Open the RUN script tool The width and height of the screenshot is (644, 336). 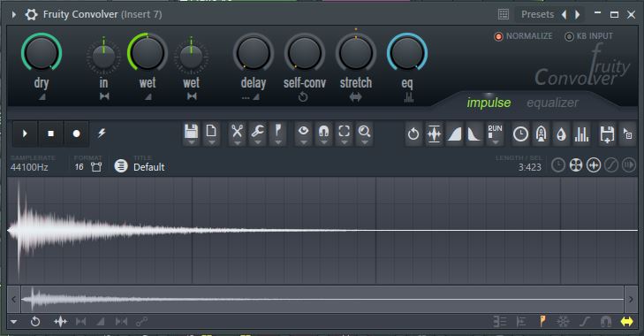pos(495,134)
